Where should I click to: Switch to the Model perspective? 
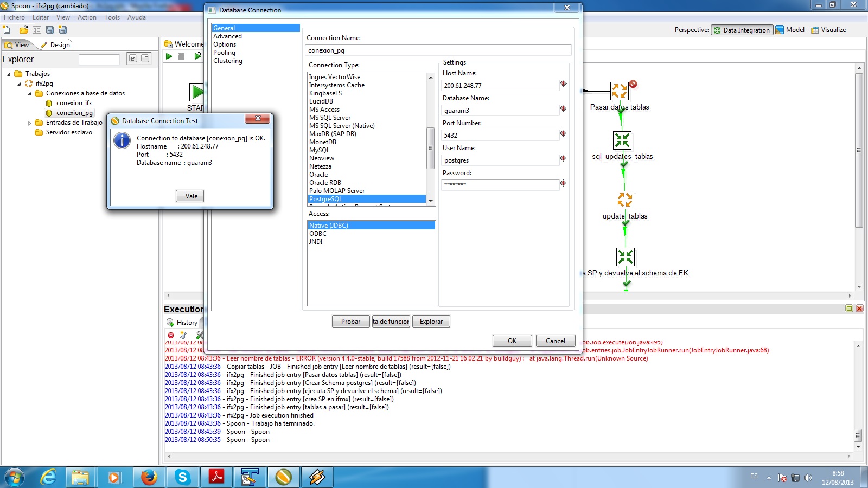(790, 30)
